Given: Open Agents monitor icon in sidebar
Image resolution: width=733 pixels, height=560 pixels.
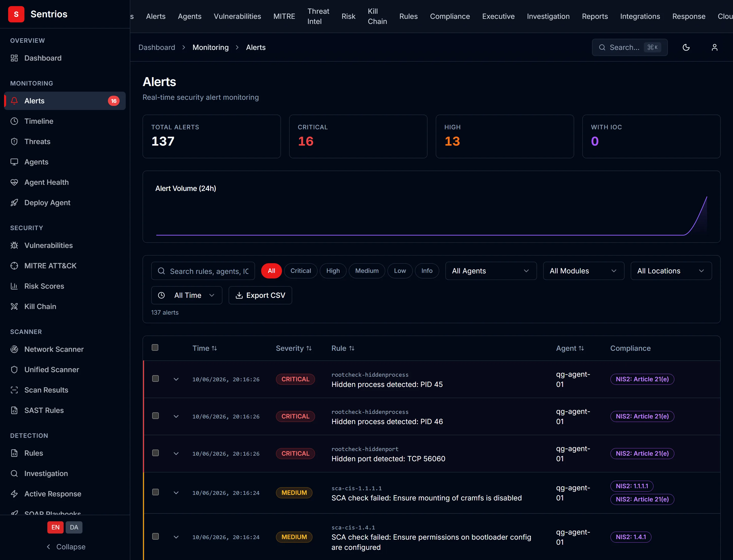Looking at the screenshot, I should (14, 162).
